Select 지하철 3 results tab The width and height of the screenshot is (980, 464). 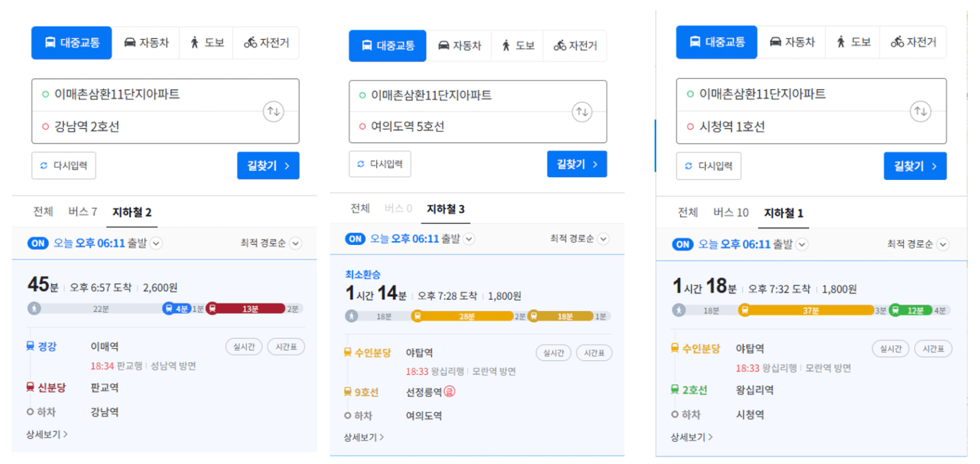(x=446, y=209)
